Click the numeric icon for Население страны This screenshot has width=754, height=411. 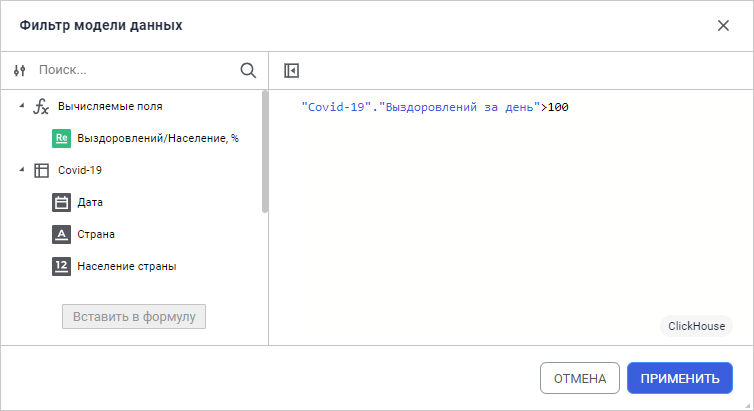point(61,266)
